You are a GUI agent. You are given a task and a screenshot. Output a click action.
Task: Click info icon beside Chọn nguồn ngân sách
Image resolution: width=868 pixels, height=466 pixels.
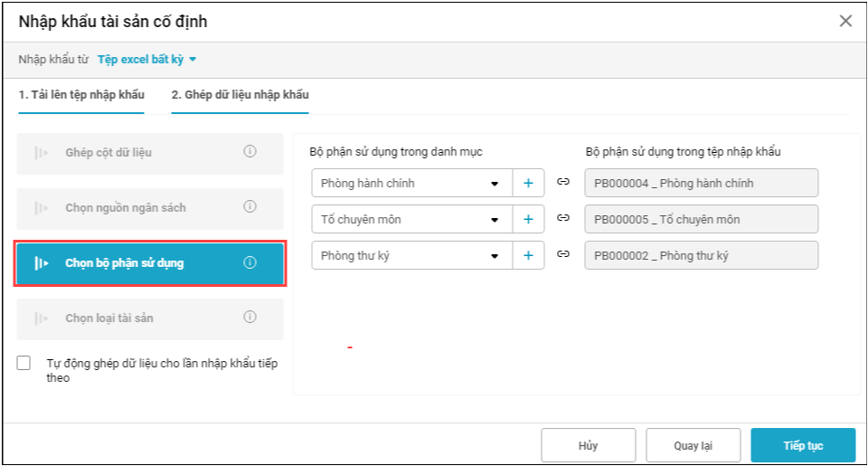250,207
